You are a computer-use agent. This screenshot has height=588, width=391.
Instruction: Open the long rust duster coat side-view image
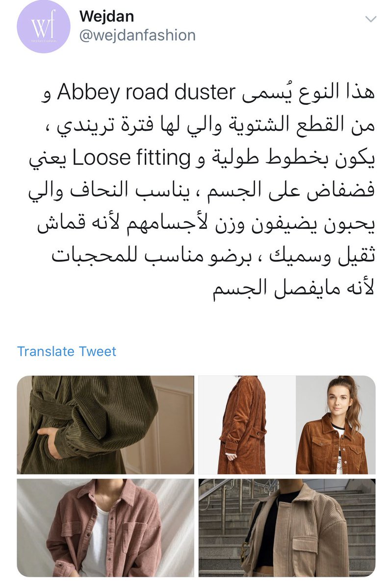coord(246,425)
